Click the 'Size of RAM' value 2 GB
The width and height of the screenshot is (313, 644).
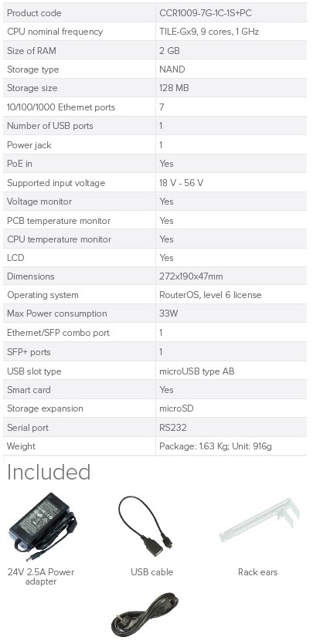(169, 51)
